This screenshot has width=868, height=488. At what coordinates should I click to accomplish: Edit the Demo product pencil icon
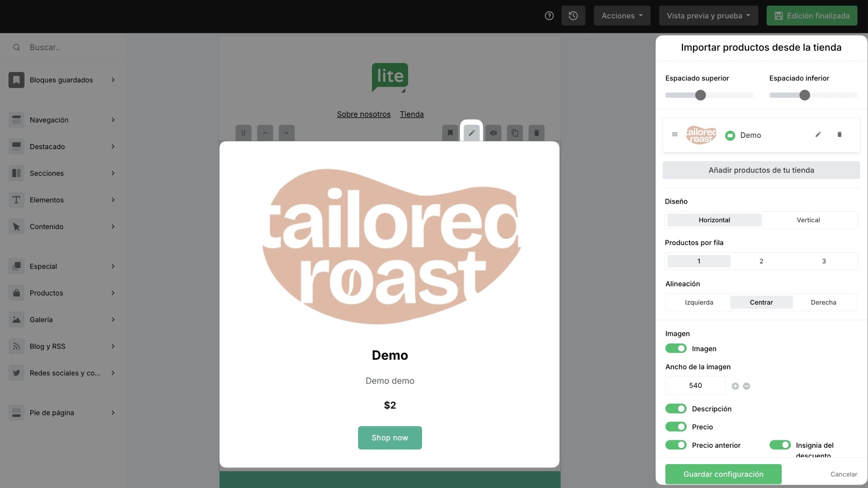(818, 134)
